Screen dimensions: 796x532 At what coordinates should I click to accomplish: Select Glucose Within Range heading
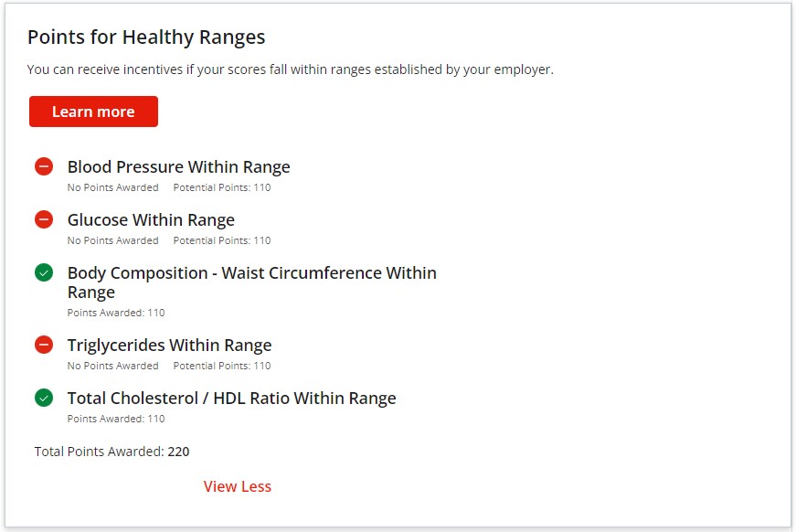(x=152, y=219)
